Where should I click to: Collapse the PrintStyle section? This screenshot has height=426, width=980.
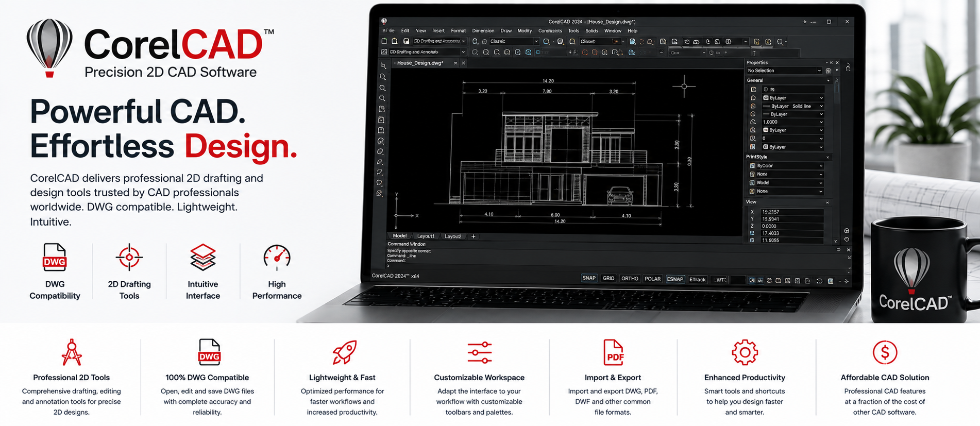[x=828, y=157]
